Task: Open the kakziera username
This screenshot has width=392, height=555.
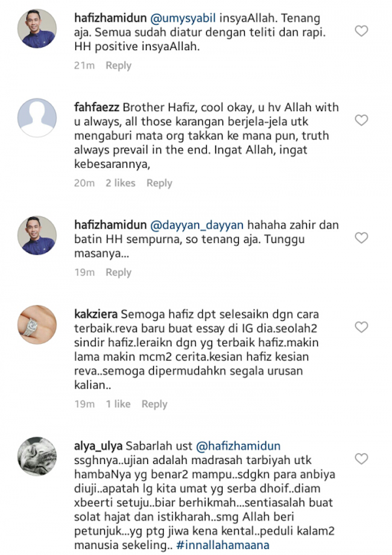Action: click(95, 314)
